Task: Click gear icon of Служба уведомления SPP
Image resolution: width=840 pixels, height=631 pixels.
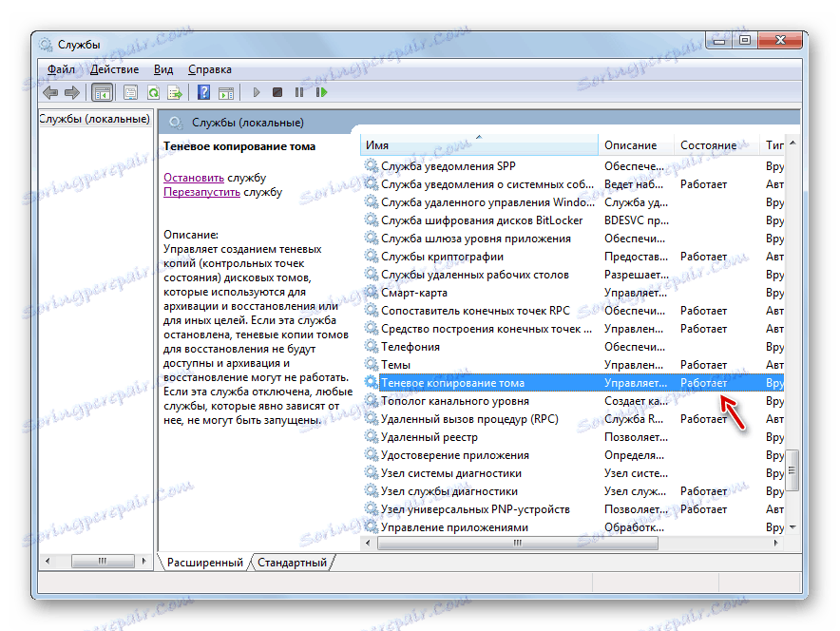Action: 372,165
